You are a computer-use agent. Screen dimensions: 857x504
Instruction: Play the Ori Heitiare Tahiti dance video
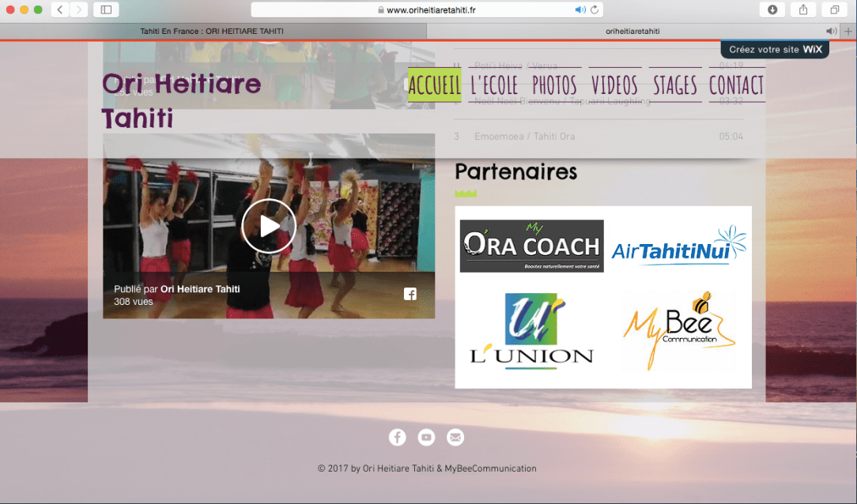coord(269,225)
